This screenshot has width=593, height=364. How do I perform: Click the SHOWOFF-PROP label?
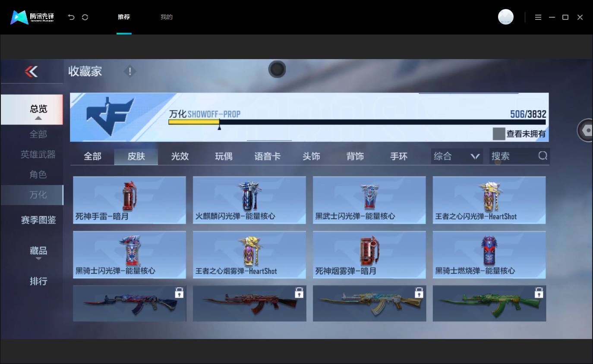214,114
